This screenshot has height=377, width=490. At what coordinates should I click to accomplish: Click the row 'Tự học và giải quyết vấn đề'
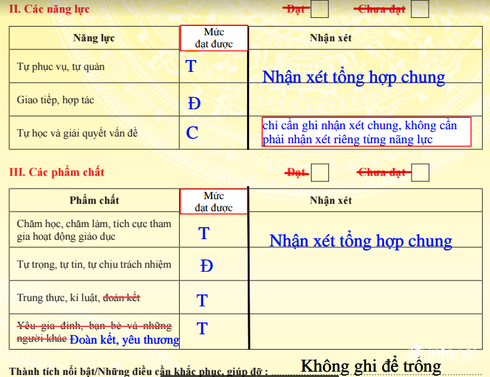[77, 133]
